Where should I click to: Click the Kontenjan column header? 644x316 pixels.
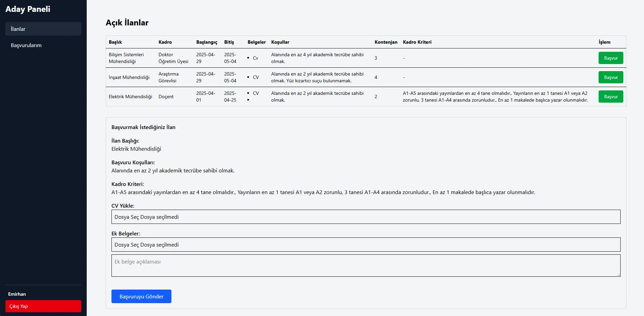pyautogui.click(x=386, y=42)
